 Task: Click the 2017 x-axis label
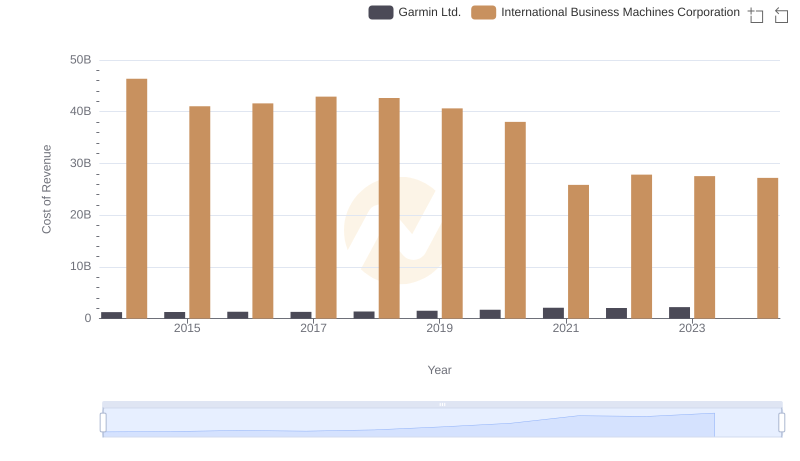click(x=313, y=328)
